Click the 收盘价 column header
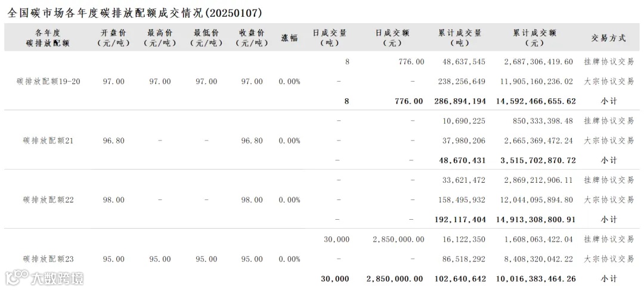Screen dimensions: 644x290 pos(252,38)
